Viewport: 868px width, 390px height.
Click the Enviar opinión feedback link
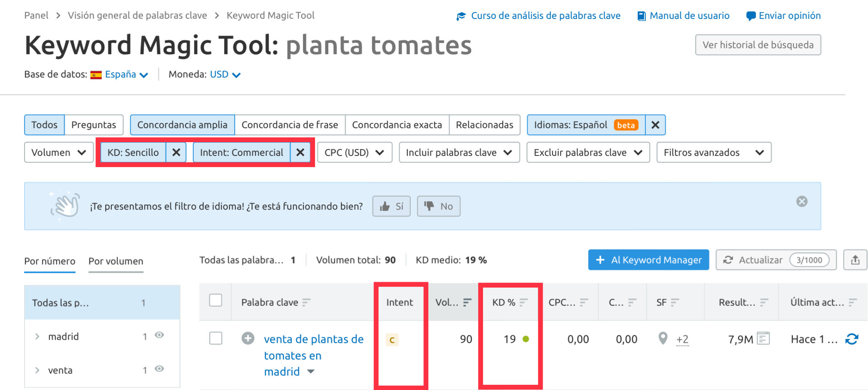click(x=783, y=16)
